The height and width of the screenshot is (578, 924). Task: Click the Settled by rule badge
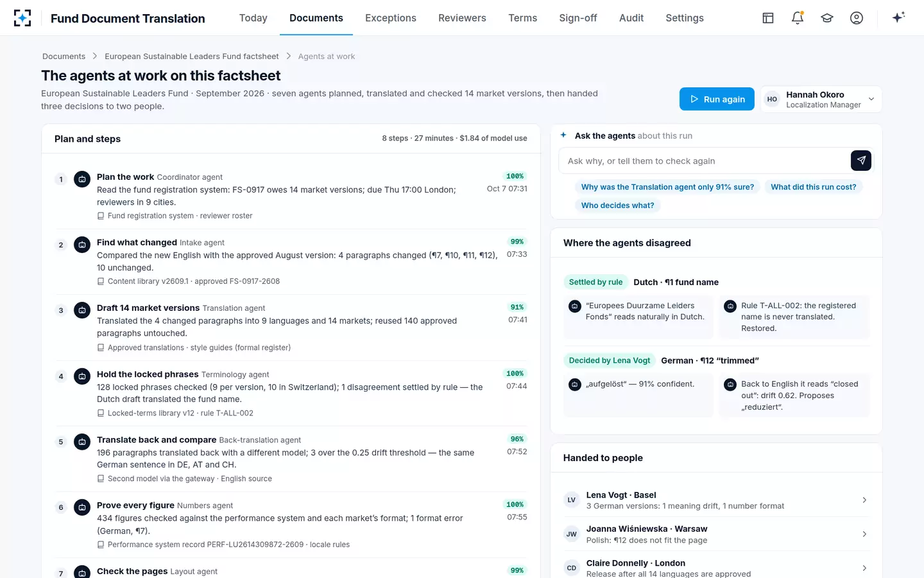[595, 282]
